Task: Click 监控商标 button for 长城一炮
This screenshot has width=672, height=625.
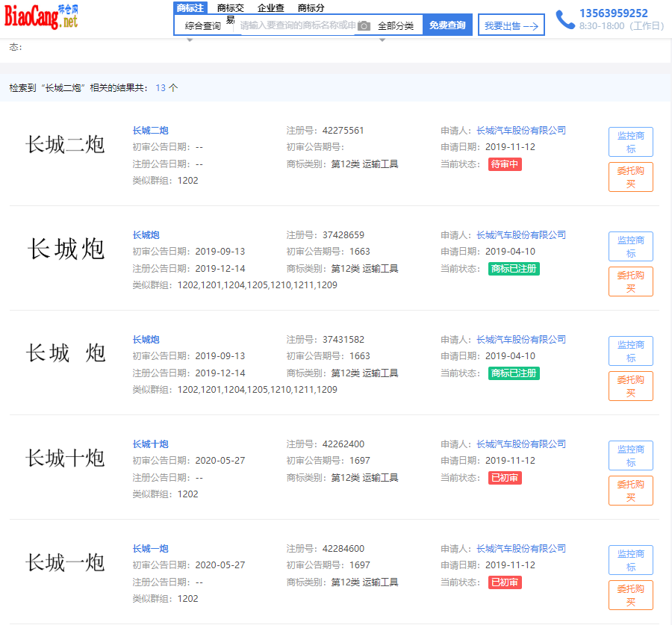Action: 631,560
